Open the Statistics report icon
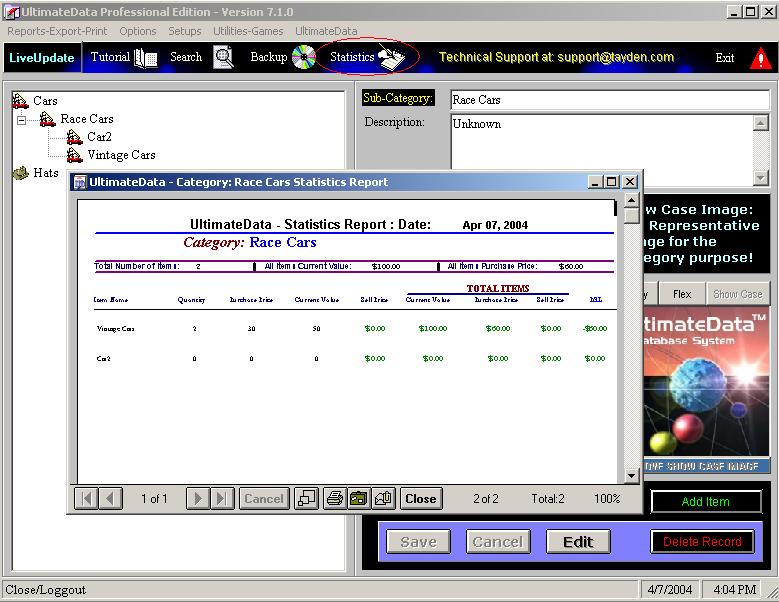Image resolution: width=779 pixels, height=602 pixels. 391,58
